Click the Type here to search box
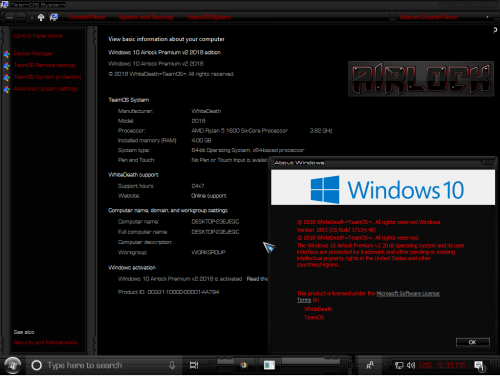Viewport: 500px width, 376px height. (103, 365)
